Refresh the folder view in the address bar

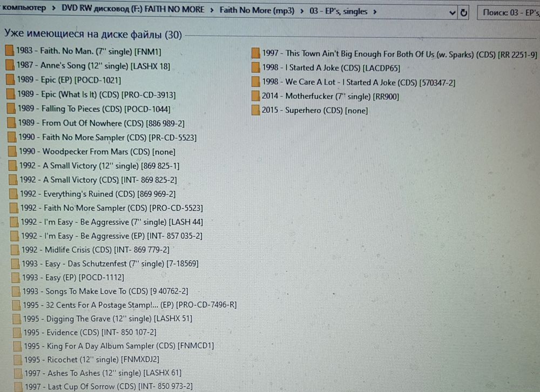(464, 13)
